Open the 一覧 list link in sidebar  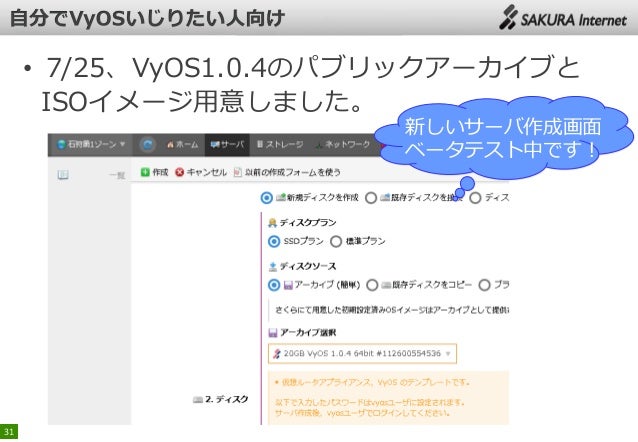tap(117, 175)
